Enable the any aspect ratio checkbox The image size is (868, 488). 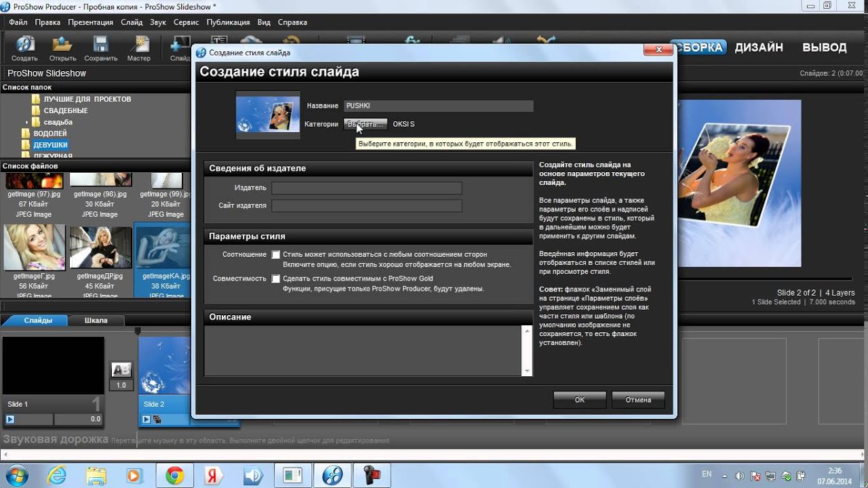[x=275, y=255]
